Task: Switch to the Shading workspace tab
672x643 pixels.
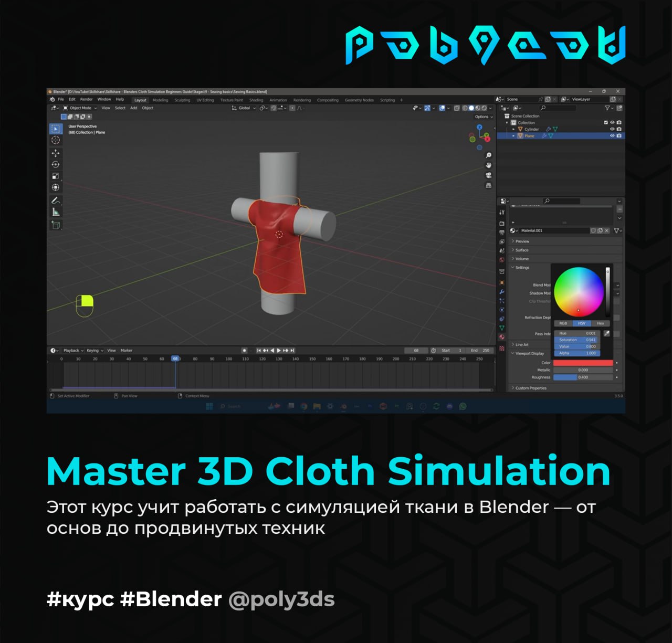Action: coord(256,100)
